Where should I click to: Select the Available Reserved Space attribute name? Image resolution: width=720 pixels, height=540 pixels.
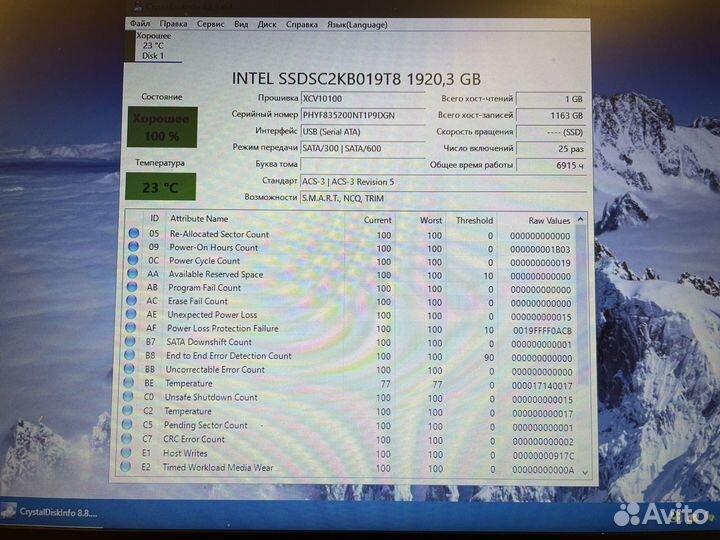click(x=216, y=275)
